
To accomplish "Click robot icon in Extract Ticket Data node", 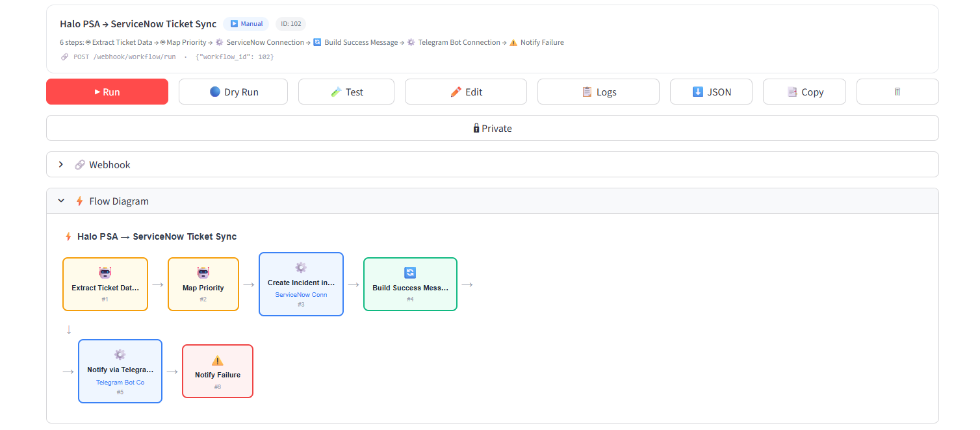I will pos(105,273).
